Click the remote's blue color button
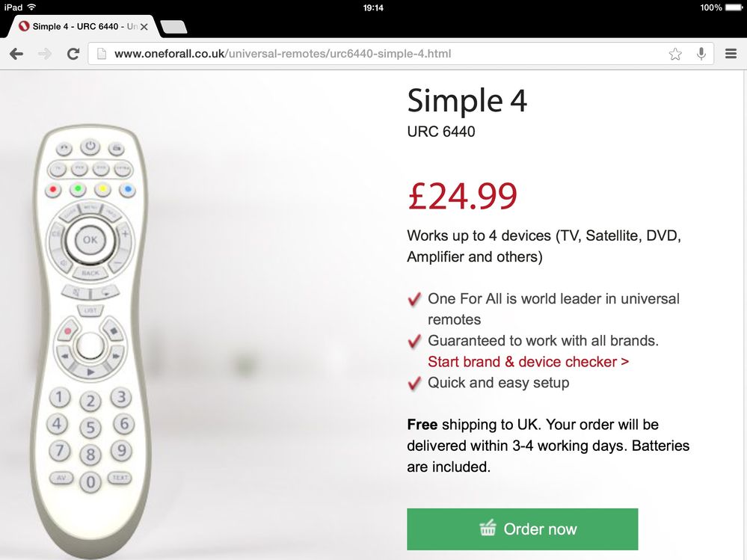The width and height of the screenshot is (747, 560). [127, 189]
